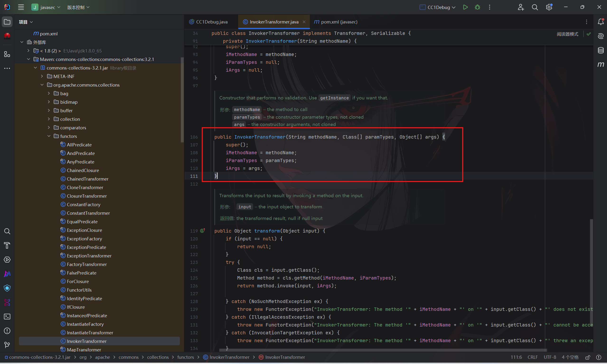Open the Terminal tool window
Viewport: 607px width, 364px height.
click(7, 316)
